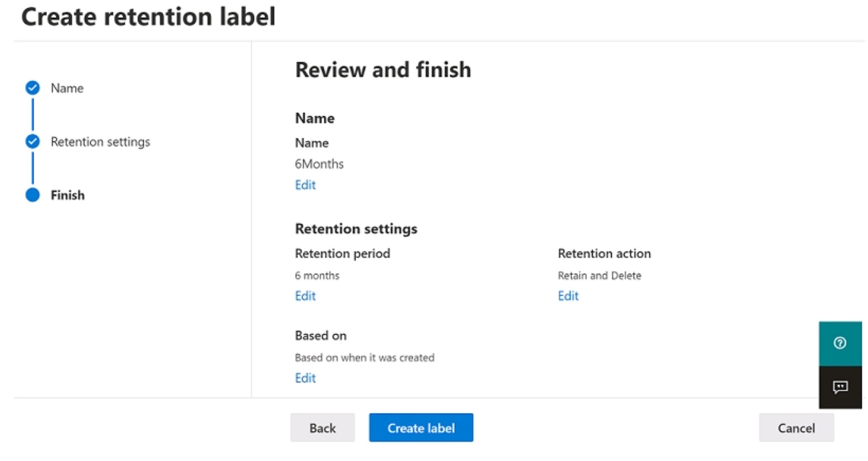The width and height of the screenshot is (868, 461).
Task: Click the Finish step circle indicator
Action: [x=33, y=195]
